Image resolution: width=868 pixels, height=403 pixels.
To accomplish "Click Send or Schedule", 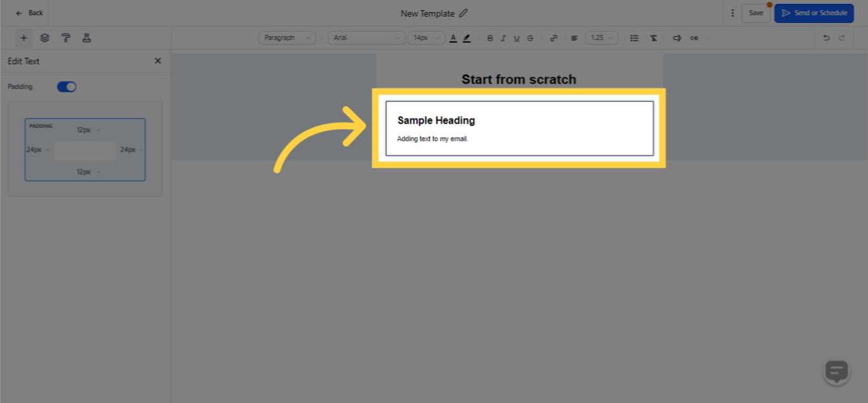I will (814, 13).
